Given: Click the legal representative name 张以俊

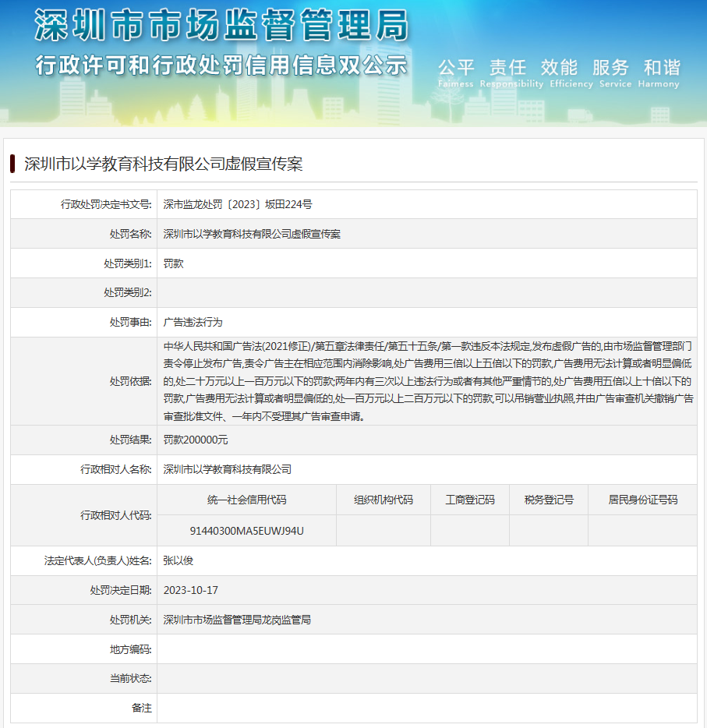Looking at the screenshot, I should click(x=178, y=560).
